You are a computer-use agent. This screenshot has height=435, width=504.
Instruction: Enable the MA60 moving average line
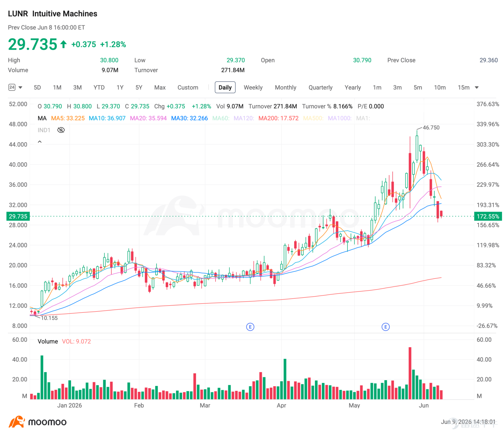click(x=221, y=118)
